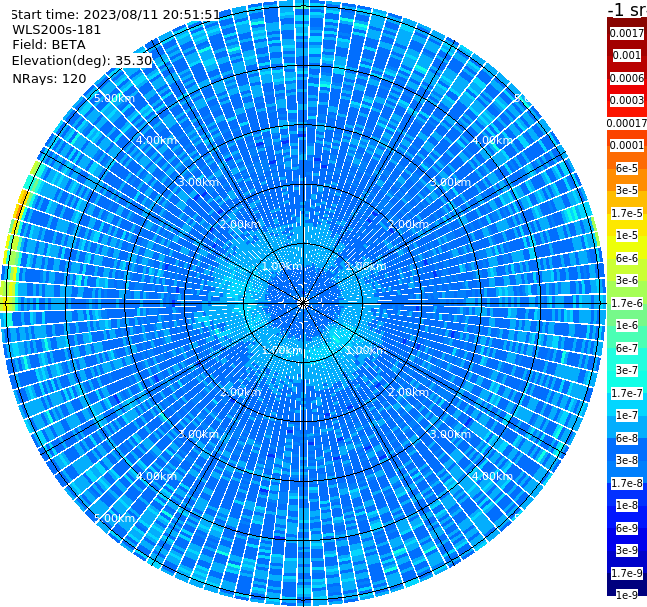Screen dimensions: 647x607
Task: Click the 1.7e-5 colorbar label
Action: click(x=627, y=213)
